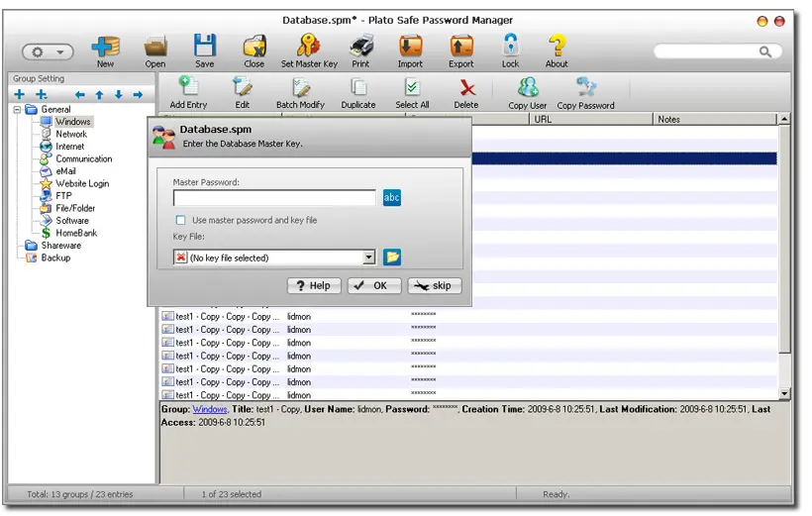Open a database with the Open icon
This screenshot has width=812, height=516.
click(x=155, y=51)
